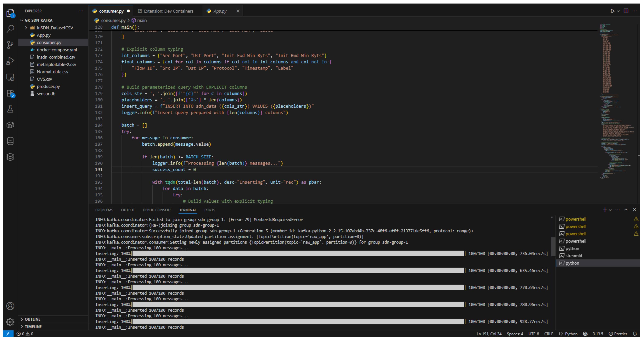The image size is (644, 341).
Task: Switch to the PROBLEMS panel tab
Action: pyautogui.click(x=104, y=210)
